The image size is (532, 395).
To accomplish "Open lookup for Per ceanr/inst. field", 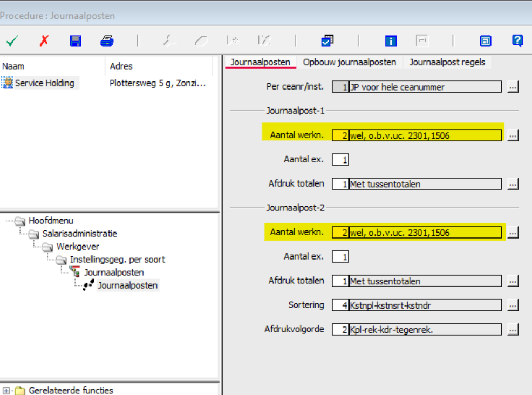I will 513,87.
